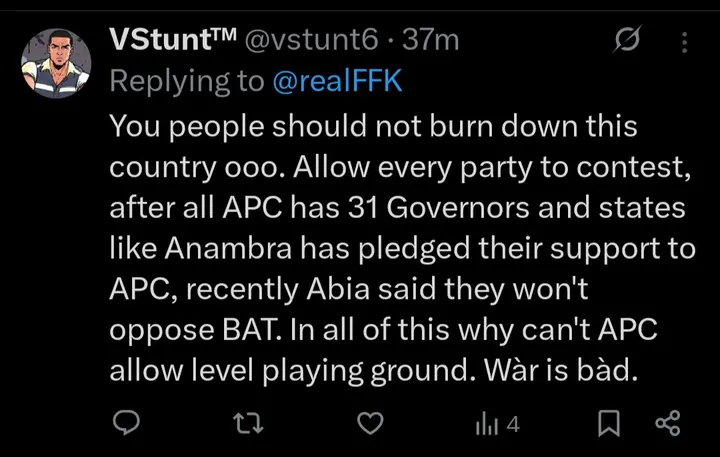
Task: Reply to VStunt's tweet
Action: [x=125, y=425]
